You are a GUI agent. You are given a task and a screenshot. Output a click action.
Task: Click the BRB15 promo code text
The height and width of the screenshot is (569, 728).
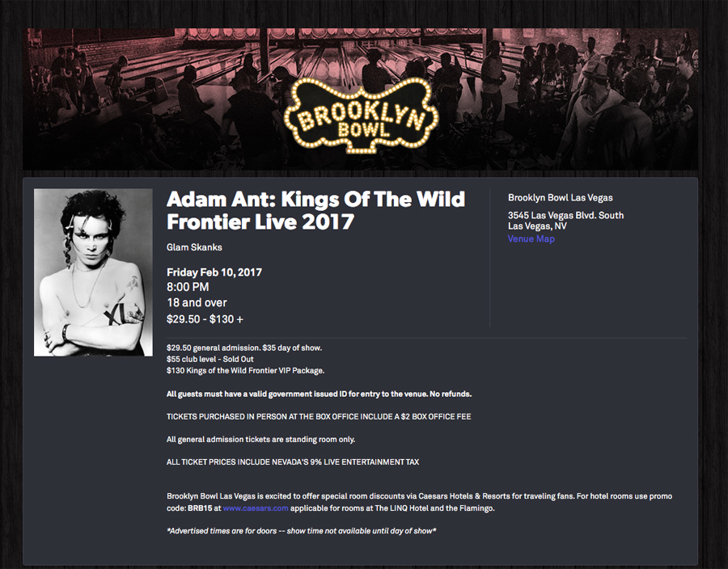[200, 508]
